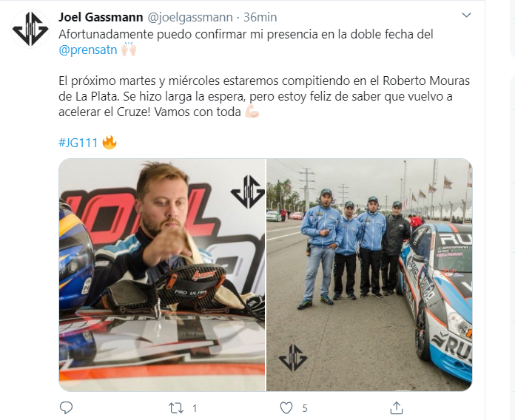Open photo of crew beside race car

(x=369, y=274)
